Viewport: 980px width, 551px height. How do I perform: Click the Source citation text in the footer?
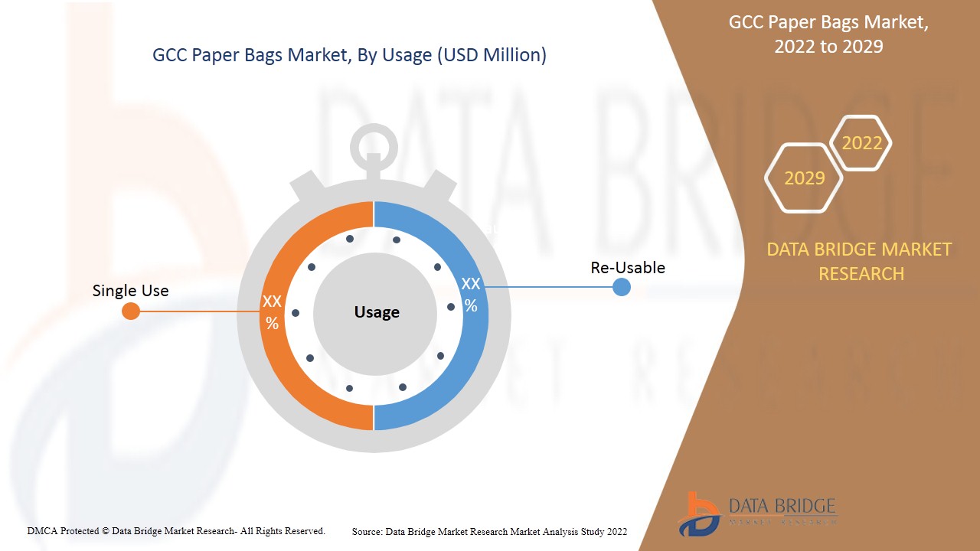coord(489,532)
